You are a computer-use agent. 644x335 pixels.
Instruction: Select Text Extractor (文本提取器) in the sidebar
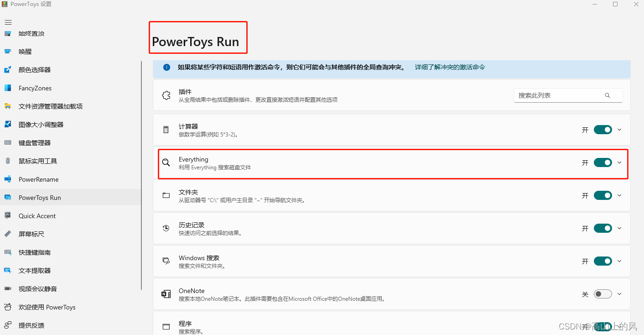(70, 271)
